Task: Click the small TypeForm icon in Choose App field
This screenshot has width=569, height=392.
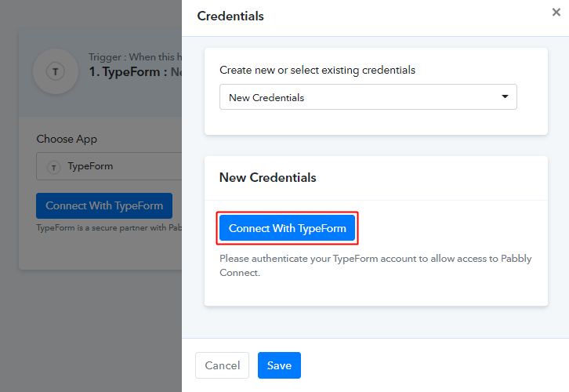Action: [54, 167]
